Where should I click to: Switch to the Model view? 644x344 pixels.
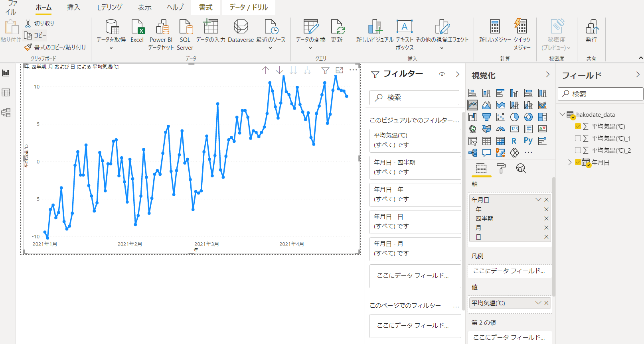click(x=6, y=112)
